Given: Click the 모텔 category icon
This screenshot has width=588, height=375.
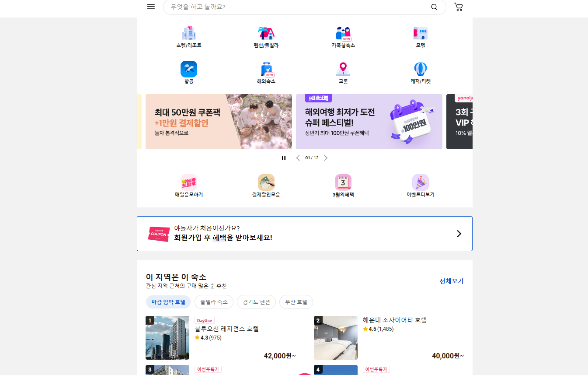Looking at the screenshot, I should (x=420, y=37).
